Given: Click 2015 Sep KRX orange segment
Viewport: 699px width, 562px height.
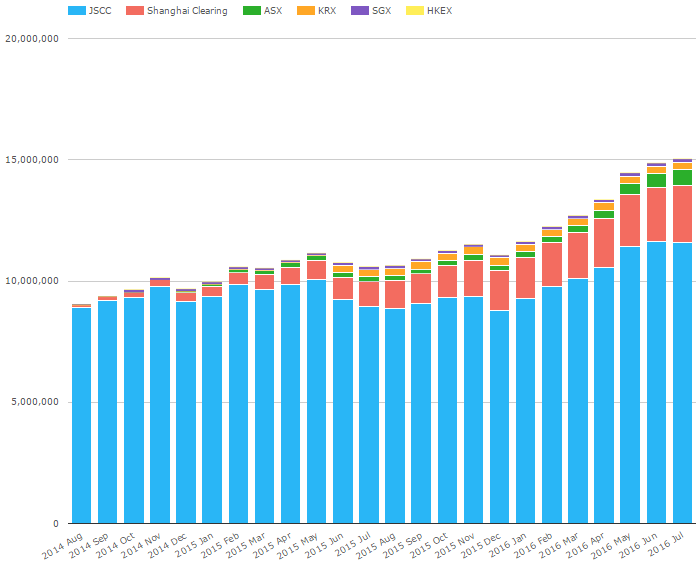Looking at the screenshot, I should point(421,266).
